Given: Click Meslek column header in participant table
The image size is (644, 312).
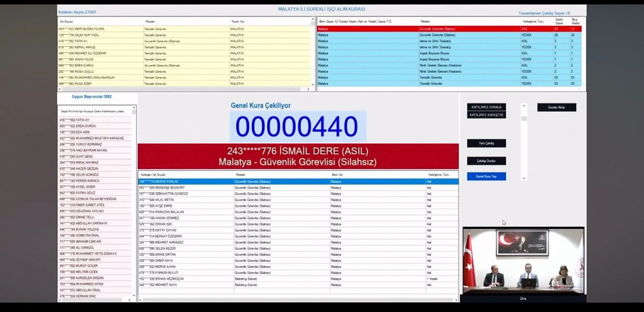Looking at the screenshot, I should (150, 21).
